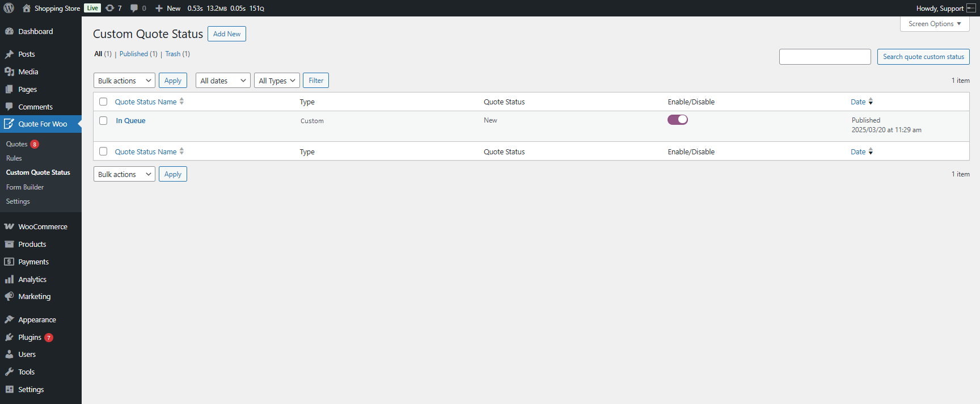Check the In Queue row checkbox
The width and height of the screenshot is (980, 404).
click(x=103, y=120)
